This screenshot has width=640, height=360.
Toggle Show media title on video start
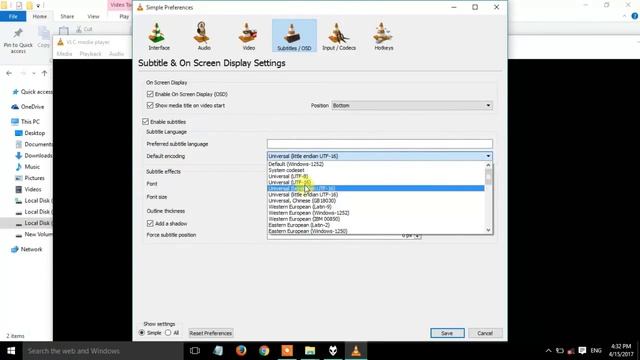(x=150, y=106)
